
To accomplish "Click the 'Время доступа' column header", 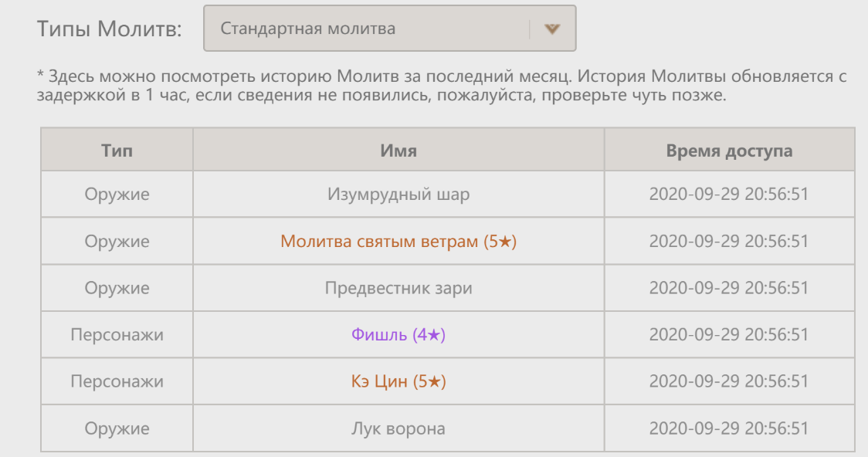I will [x=729, y=150].
